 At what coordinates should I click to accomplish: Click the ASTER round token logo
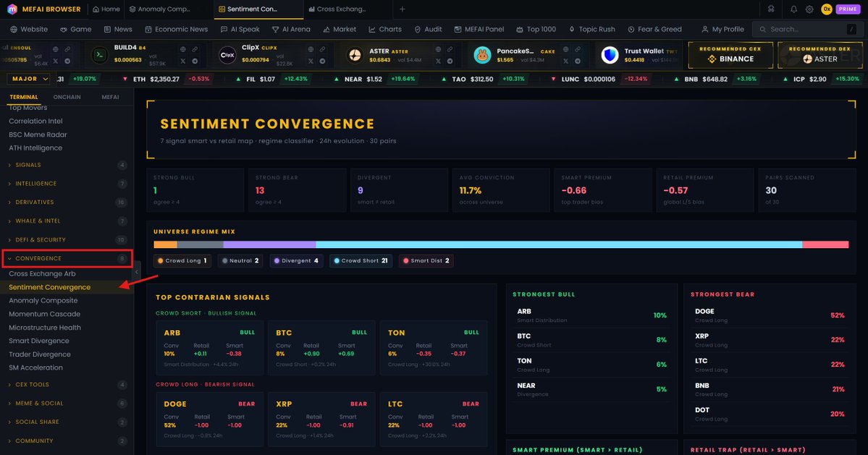click(x=355, y=55)
